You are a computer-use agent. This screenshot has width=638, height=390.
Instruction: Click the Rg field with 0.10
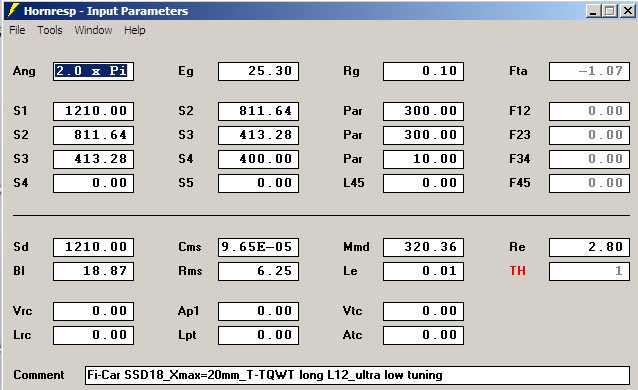point(423,71)
